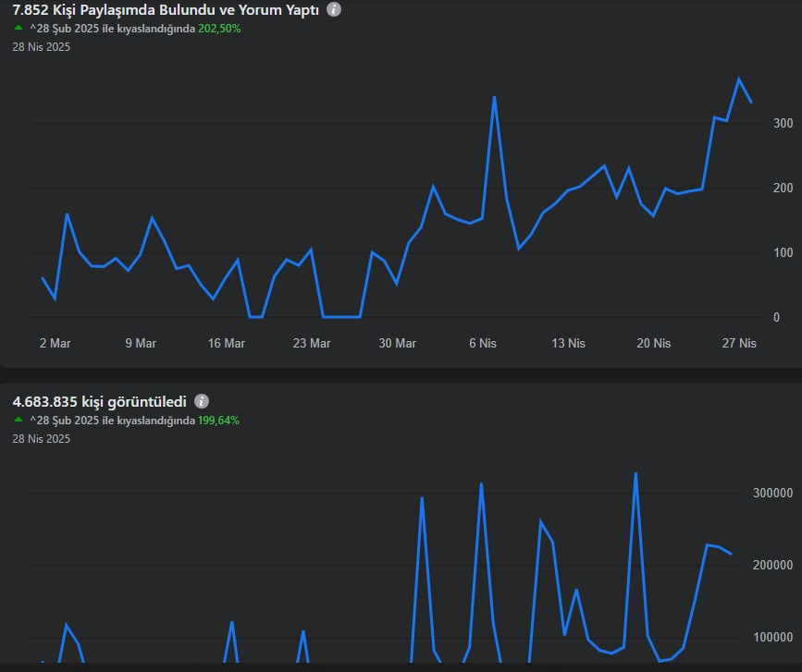
Task: Click engagement chart highest point near 27 Nis
Action: (x=738, y=79)
